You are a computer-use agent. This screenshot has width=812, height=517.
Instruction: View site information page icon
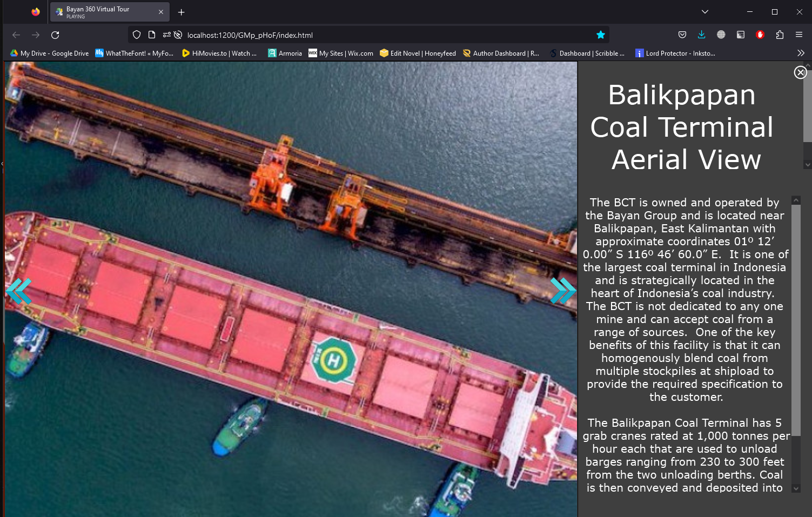tap(152, 35)
